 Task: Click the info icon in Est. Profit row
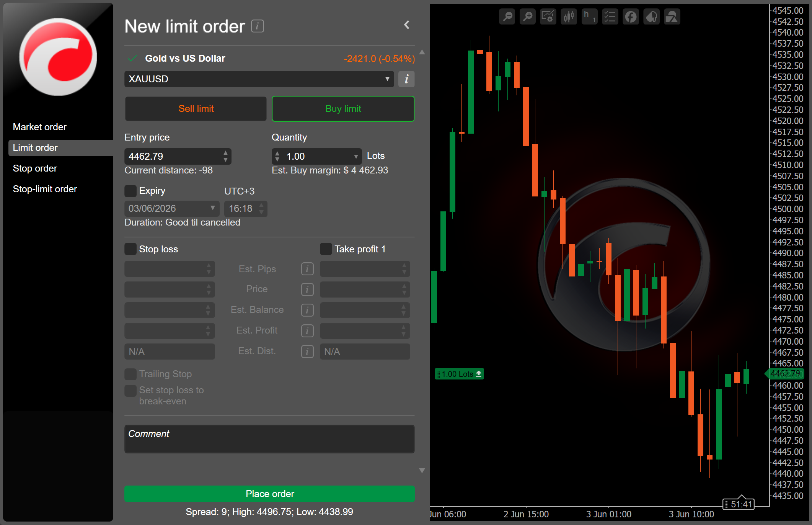click(307, 330)
